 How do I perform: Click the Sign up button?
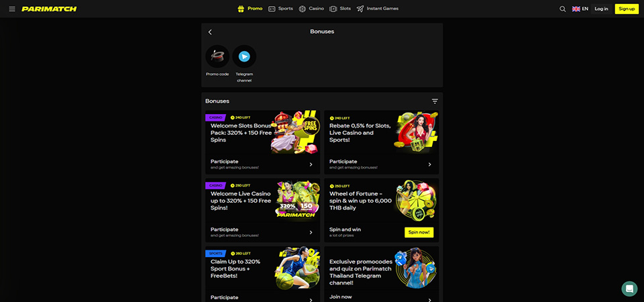coord(627,9)
